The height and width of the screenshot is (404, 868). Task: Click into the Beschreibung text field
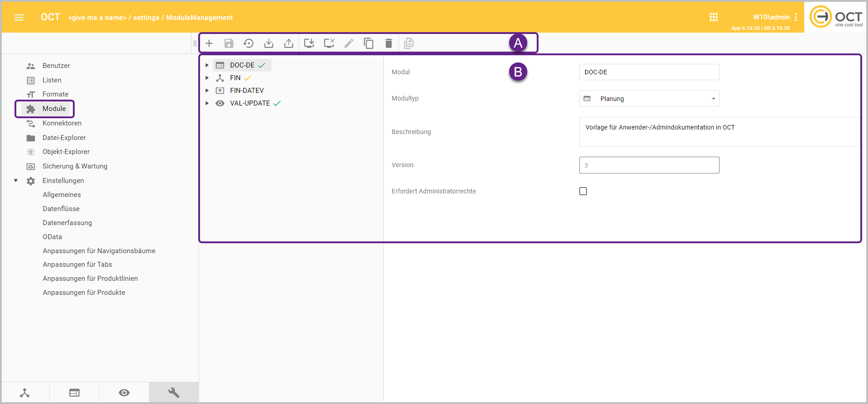pos(719,132)
